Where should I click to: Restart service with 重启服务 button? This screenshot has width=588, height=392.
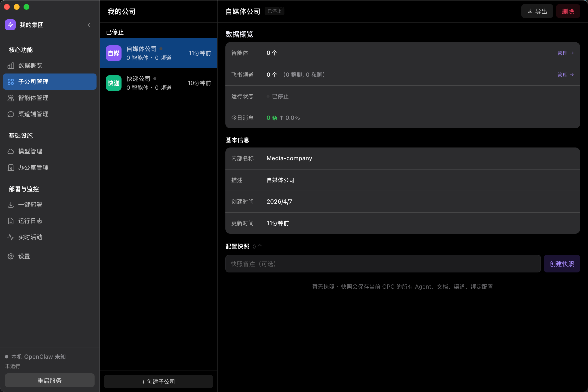point(49,380)
